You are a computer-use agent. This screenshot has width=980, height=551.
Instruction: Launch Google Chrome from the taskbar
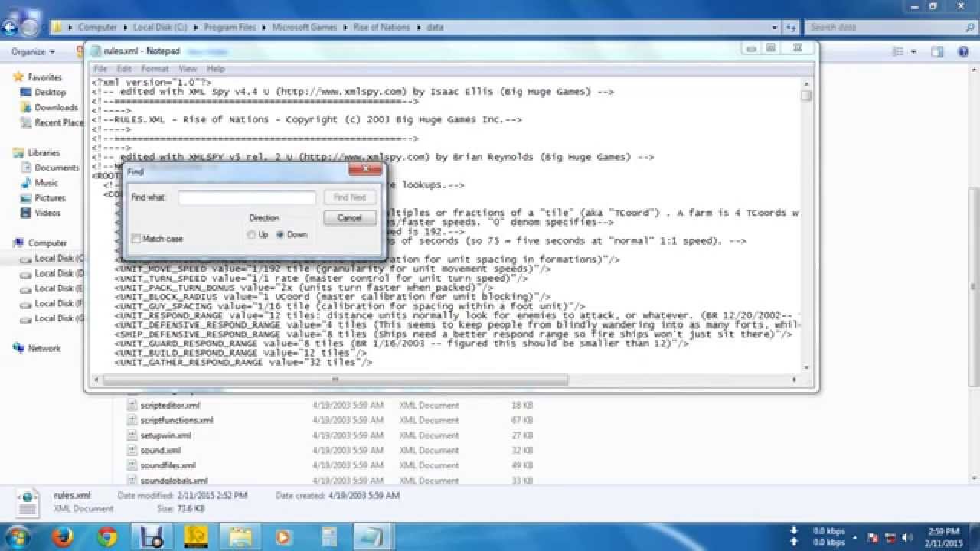click(107, 536)
